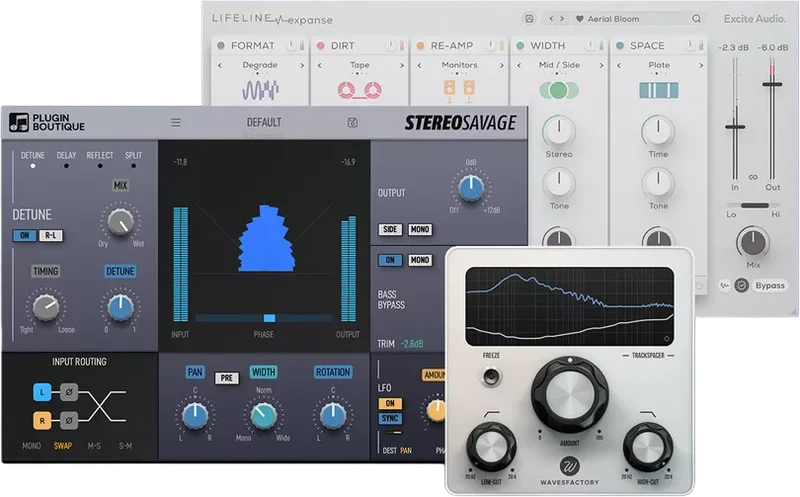Click left arrow beside Degrade

pyautogui.click(x=220, y=65)
